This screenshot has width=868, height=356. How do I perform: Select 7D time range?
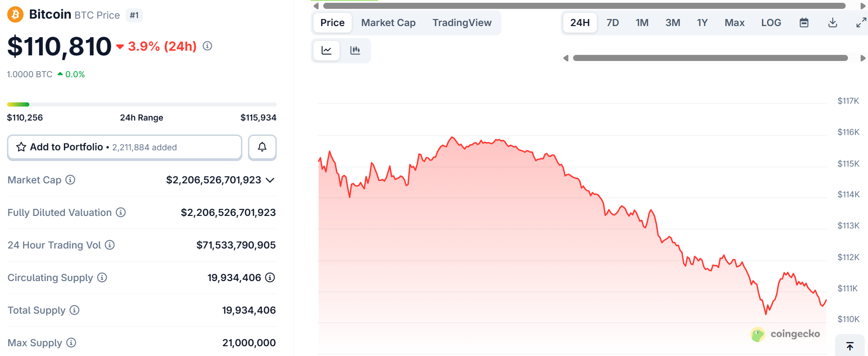(x=613, y=23)
